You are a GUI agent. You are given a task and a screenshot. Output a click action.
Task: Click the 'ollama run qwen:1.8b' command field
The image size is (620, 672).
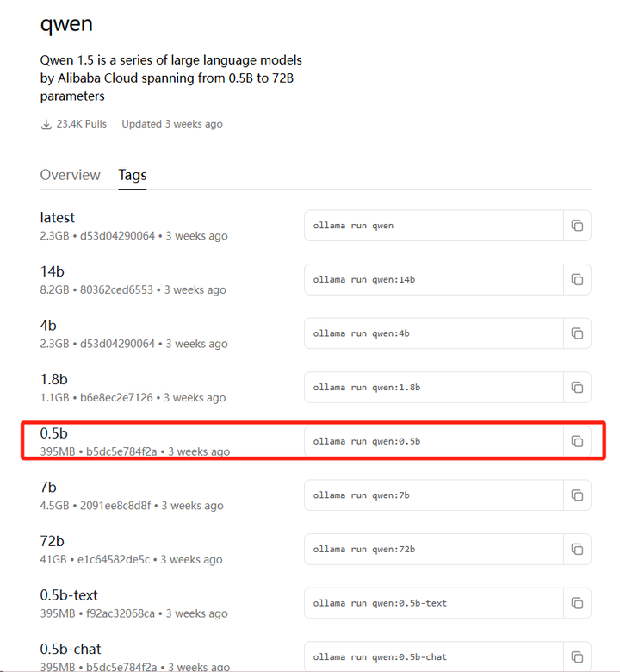[x=434, y=388]
